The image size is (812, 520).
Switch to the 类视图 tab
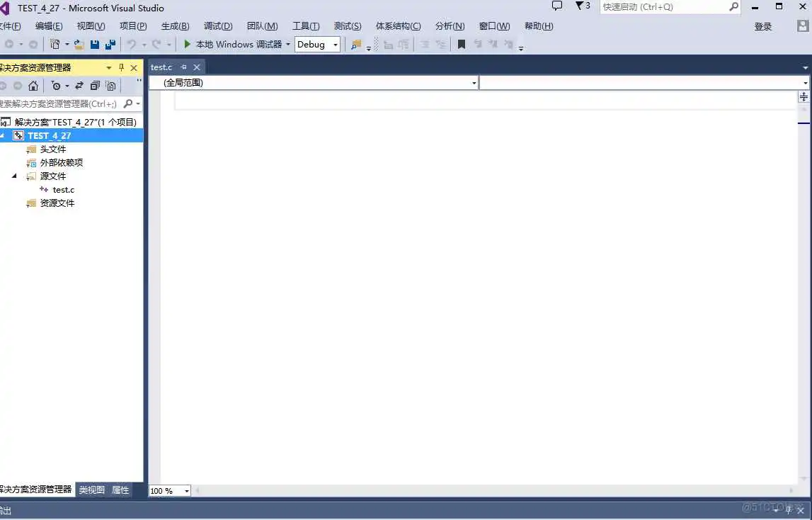pos(91,490)
